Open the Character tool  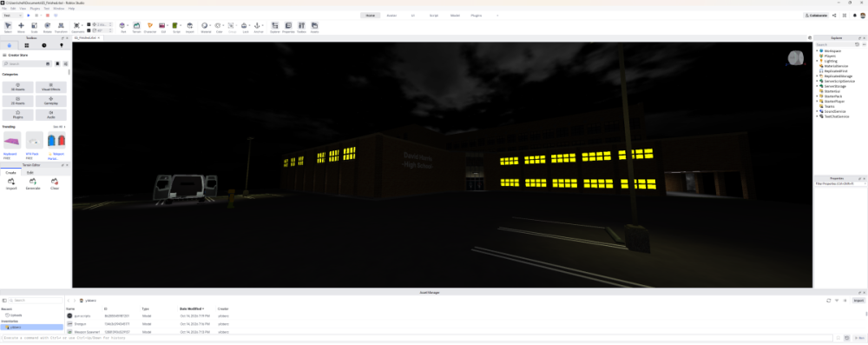pyautogui.click(x=150, y=27)
